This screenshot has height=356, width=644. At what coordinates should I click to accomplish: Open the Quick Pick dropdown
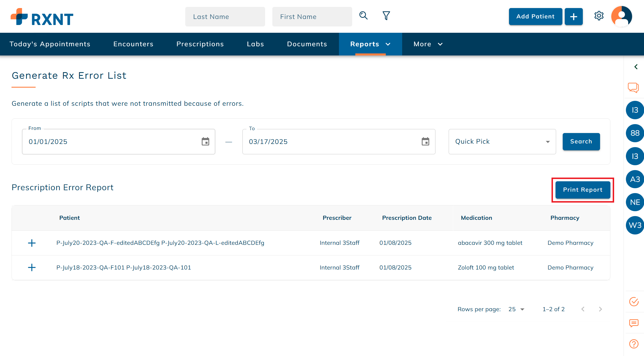(x=502, y=142)
